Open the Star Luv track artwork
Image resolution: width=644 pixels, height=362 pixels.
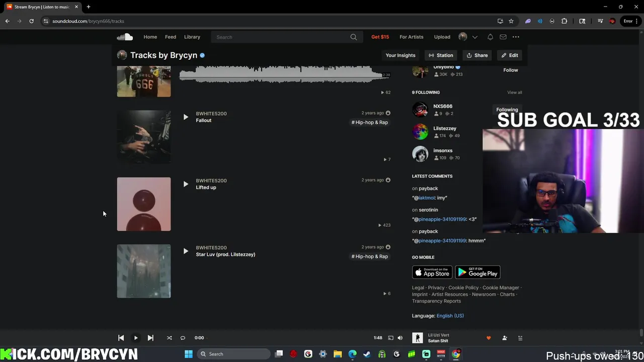[x=144, y=271]
